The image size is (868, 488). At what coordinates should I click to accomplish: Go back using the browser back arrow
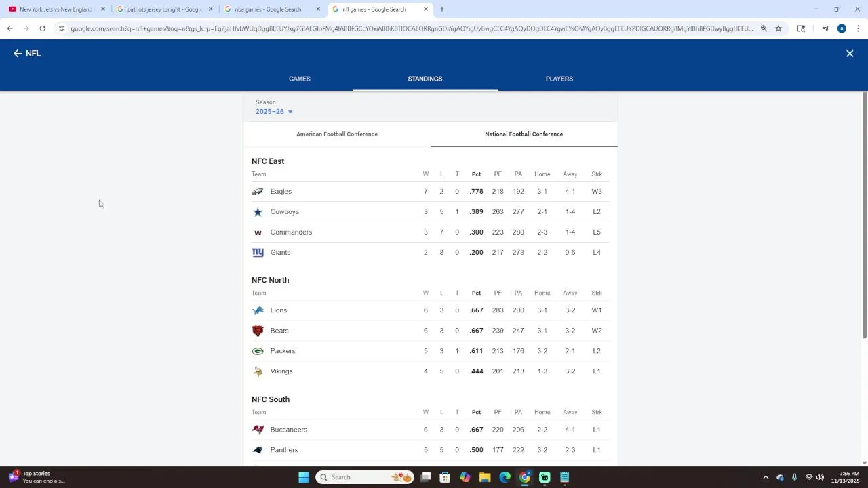pos(9,28)
